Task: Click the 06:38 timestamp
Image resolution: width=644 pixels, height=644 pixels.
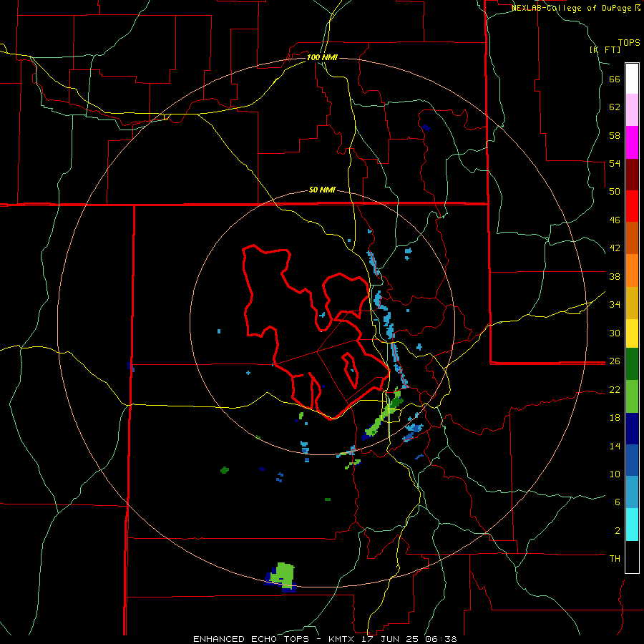Action: coord(441,639)
